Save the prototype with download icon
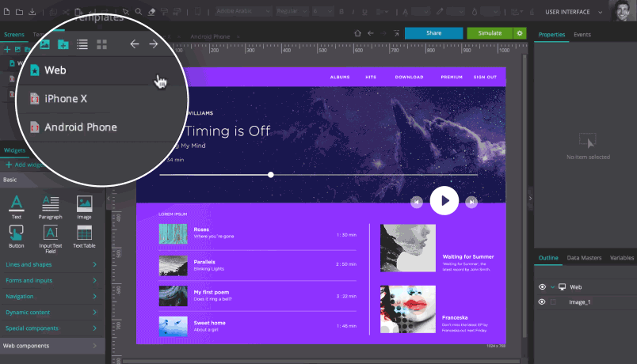 click(x=32, y=12)
